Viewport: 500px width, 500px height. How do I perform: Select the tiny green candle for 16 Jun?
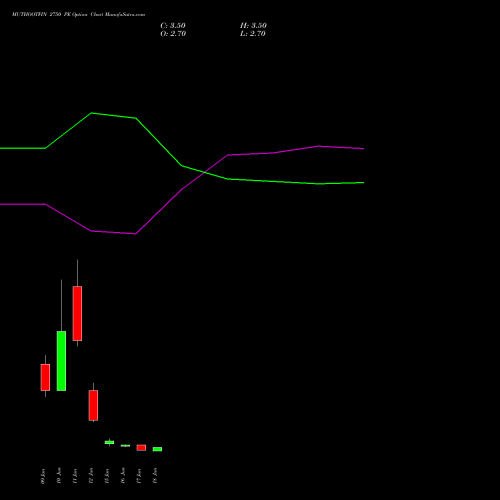[125, 446]
